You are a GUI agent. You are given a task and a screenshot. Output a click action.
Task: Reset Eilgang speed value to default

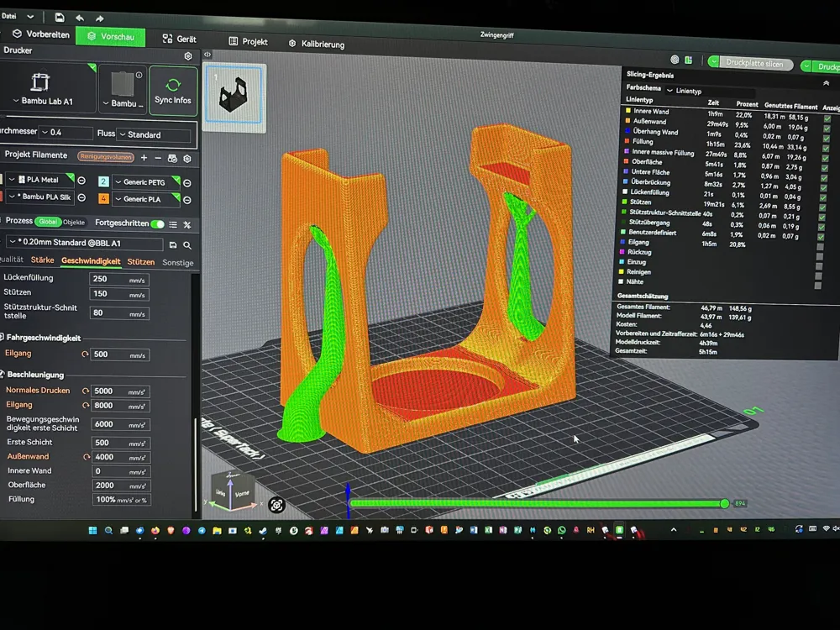tap(85, 354)
